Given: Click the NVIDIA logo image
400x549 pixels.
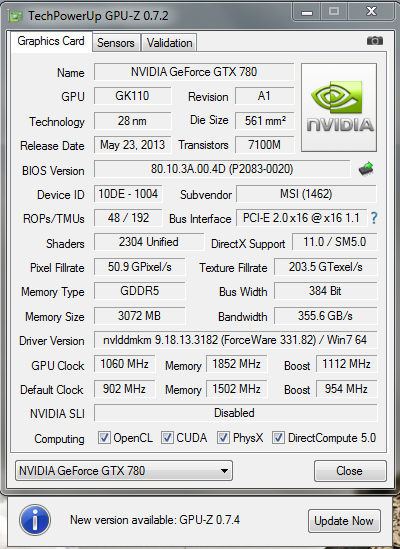Looking at the screenshot, I should point(339,107).
